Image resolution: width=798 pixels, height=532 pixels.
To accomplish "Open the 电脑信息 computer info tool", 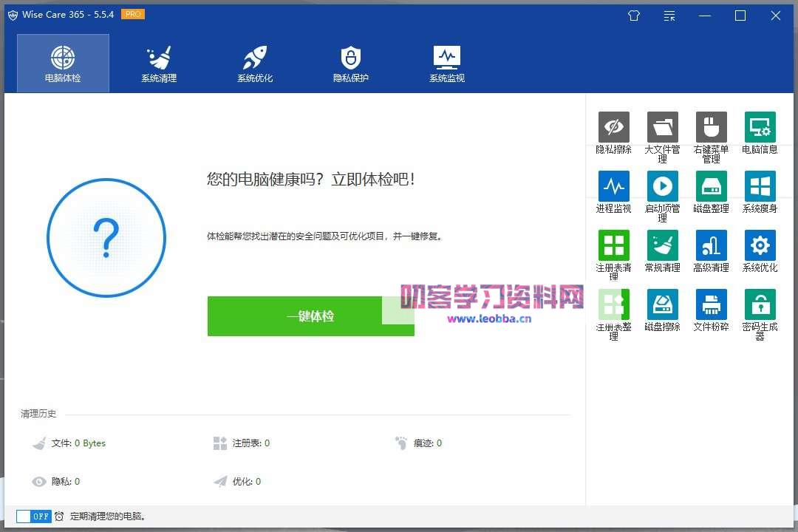I will [x=760, y=128].
